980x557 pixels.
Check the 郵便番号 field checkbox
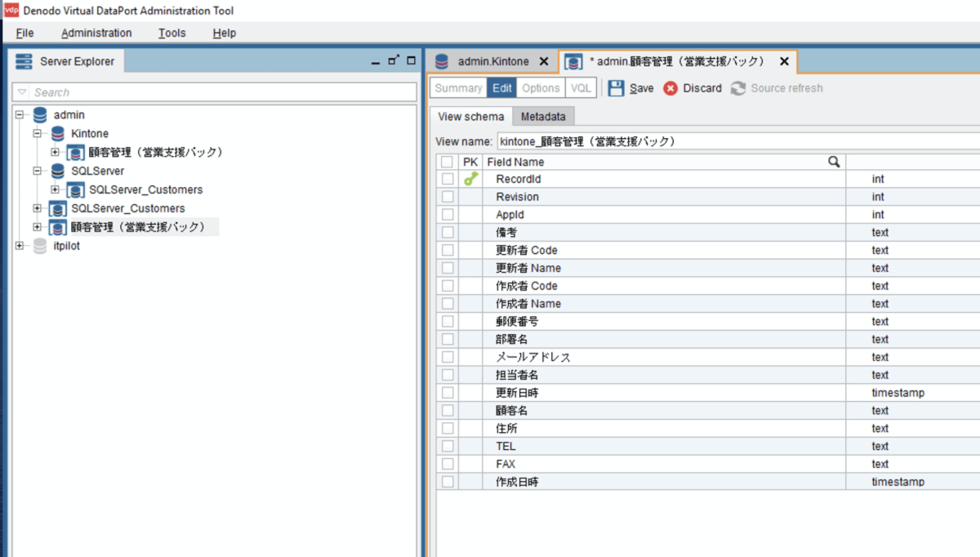click(448, 322)
